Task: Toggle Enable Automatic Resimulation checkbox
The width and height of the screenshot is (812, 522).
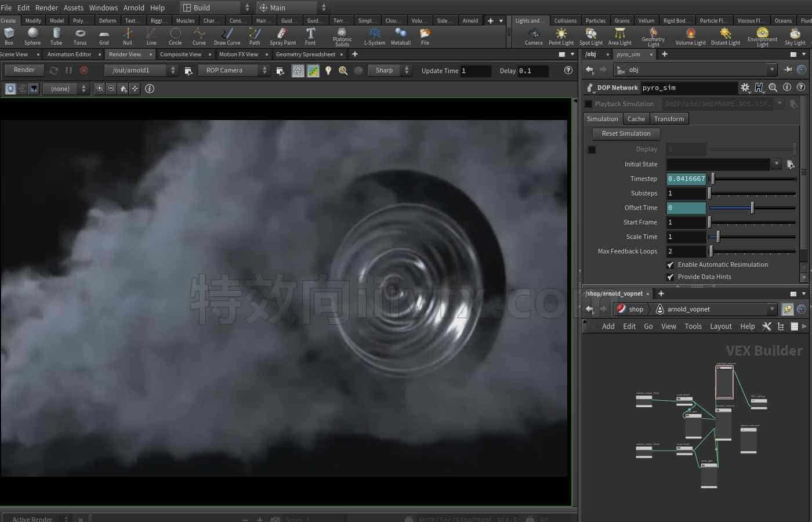Action: point(670,264)
